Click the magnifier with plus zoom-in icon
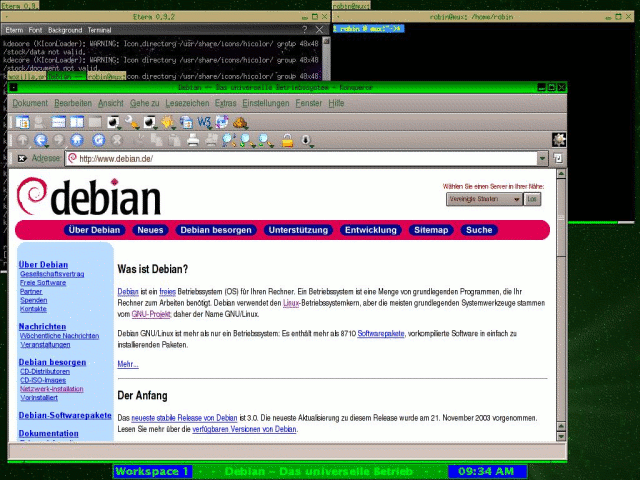This screenshot has height=480, width=640. [247, 140]
